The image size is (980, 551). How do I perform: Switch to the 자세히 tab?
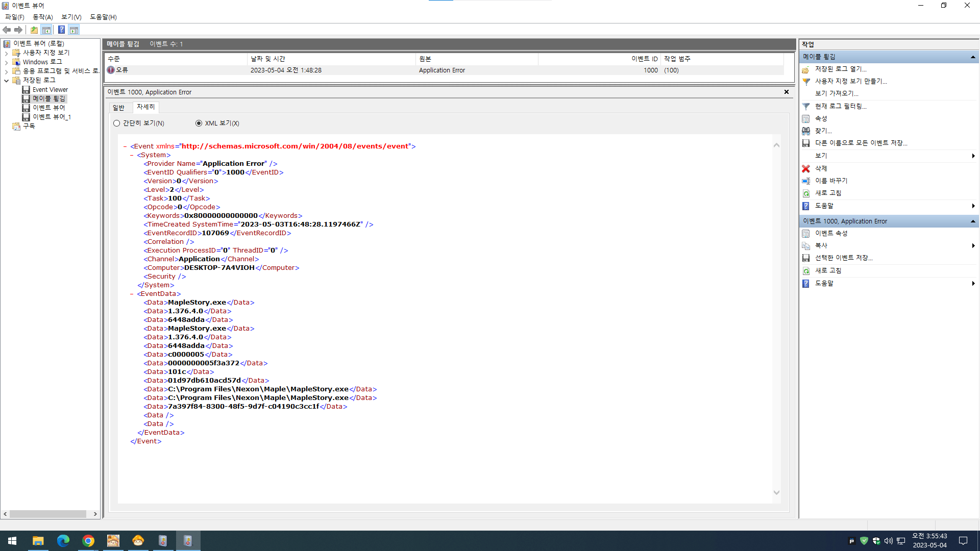pyautogui.click(x=146, y=107)
